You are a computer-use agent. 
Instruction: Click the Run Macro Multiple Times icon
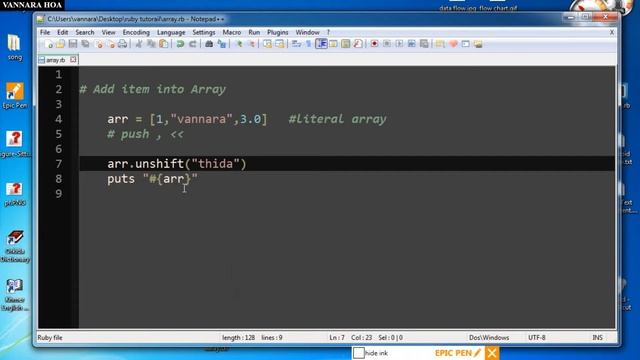tap(411, 44)
